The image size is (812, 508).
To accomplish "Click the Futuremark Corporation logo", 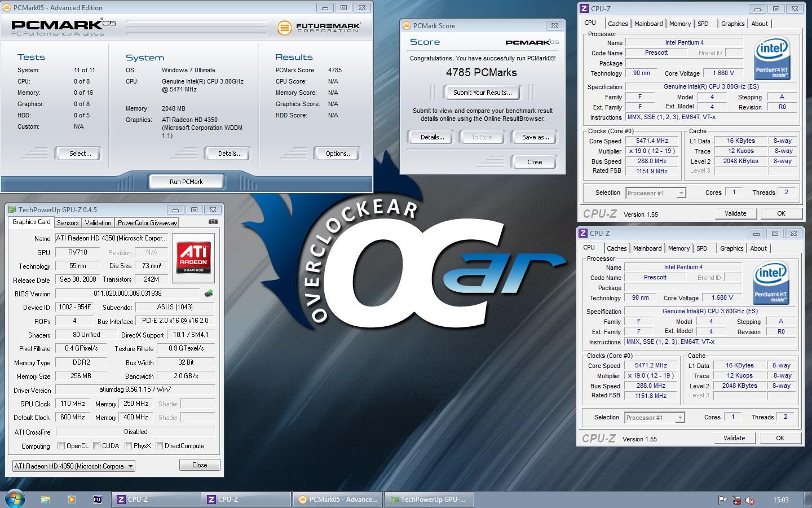I will [319, 27].
